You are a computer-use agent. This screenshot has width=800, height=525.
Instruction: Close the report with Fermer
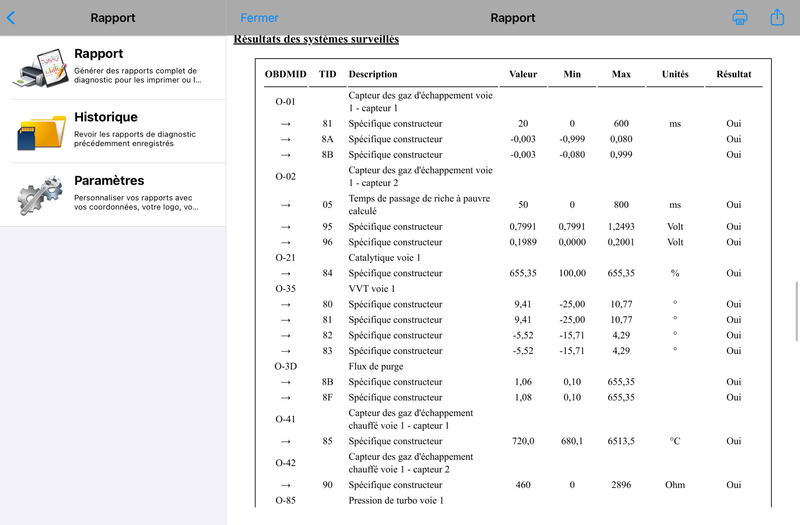pos(260,18)
